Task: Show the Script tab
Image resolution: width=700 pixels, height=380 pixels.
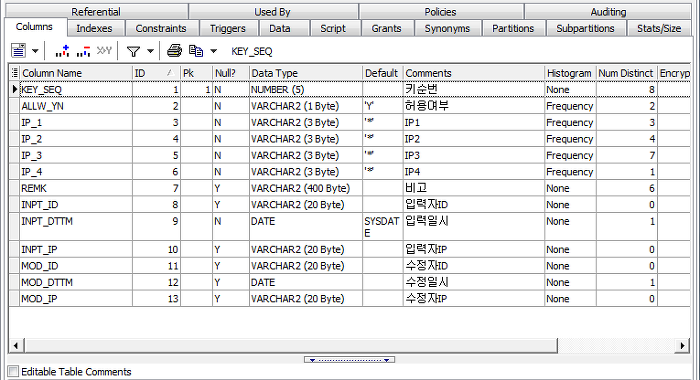Action: [x=333, y=29]
